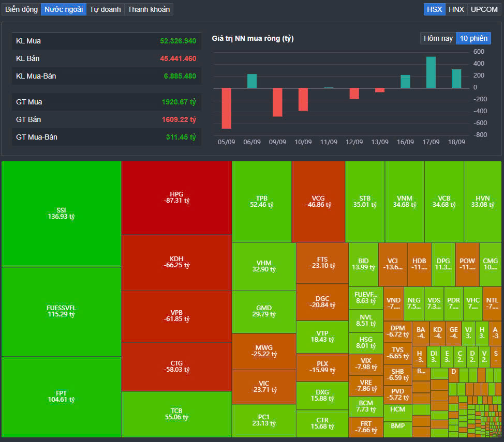Click the DGC -20.84 tỷ tile
The height and width of the screenshot is (442, 504).
(x=322, y=302)
